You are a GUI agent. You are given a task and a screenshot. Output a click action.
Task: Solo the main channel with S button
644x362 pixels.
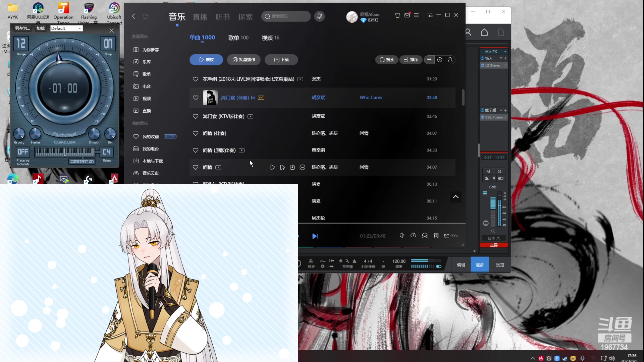[x=499, y=171]
